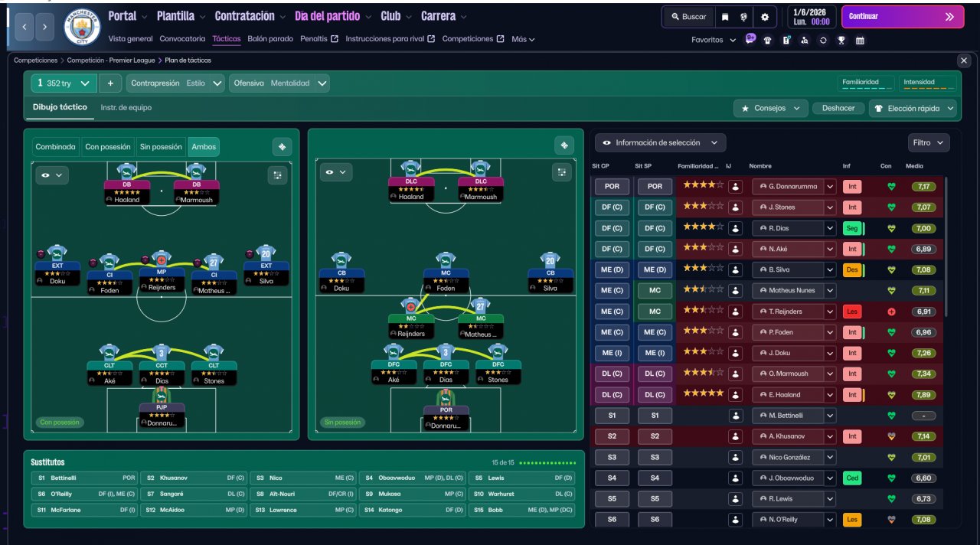Go forward with the right arrow button
980x545 pixels.
click(45, 27)
